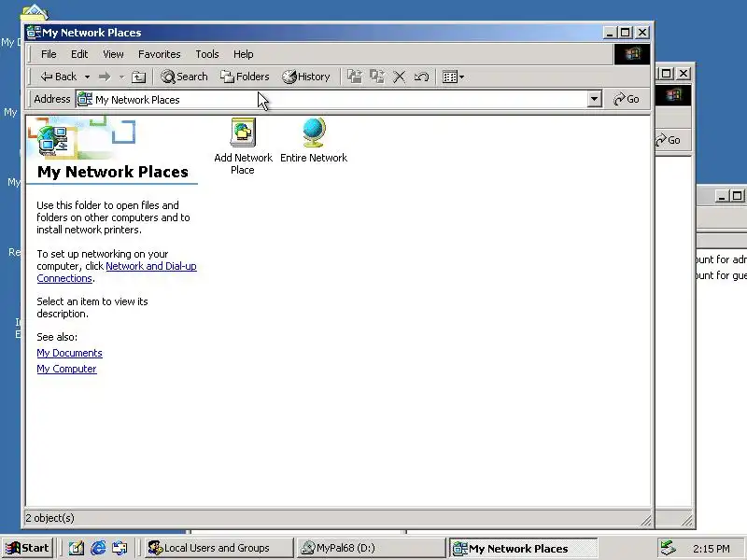Expand the Address bar dropdown arrow
This screenshot has height=560, width=747.
click(594, 100)
